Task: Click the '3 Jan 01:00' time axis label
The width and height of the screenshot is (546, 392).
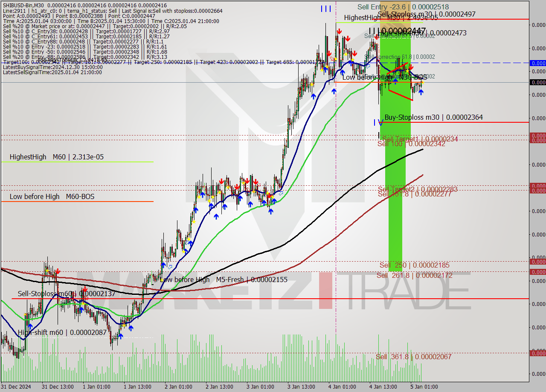Action: tap(261, 387)
